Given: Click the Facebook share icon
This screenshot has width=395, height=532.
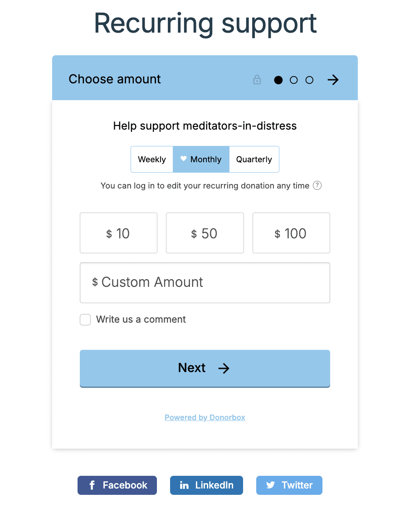Looking at the screenshot, I should 92,485.
